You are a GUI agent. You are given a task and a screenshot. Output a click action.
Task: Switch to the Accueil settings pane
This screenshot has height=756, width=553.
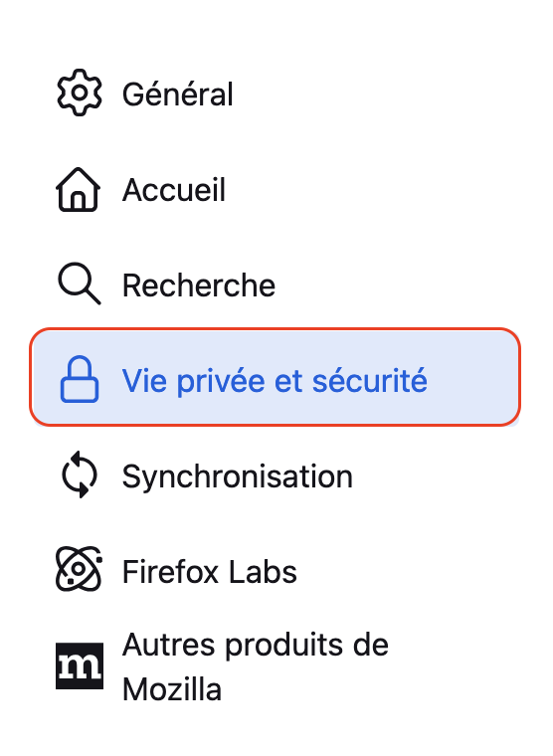tap(174, 189)
